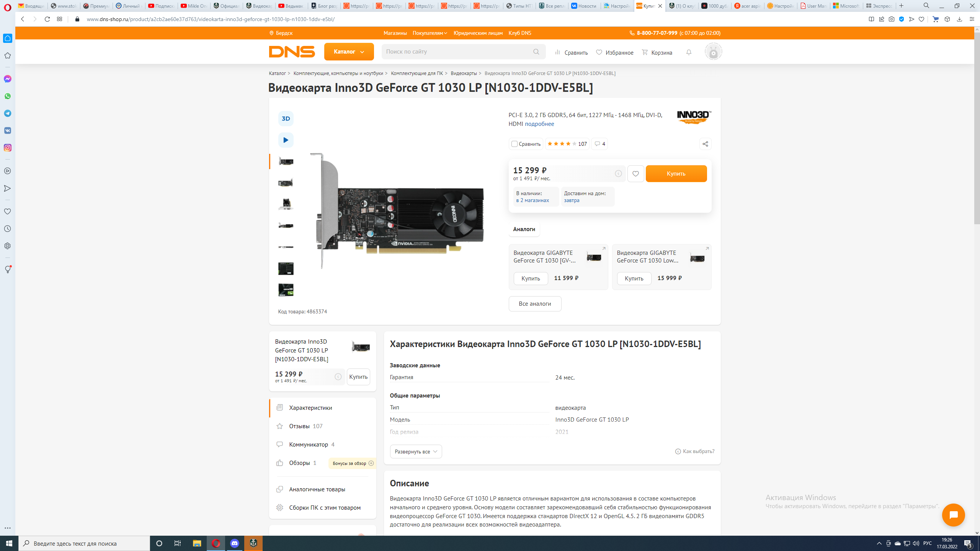980x551 pixels.
Task: Open the online chat bubble button
Action: click(x=953, y=515)
